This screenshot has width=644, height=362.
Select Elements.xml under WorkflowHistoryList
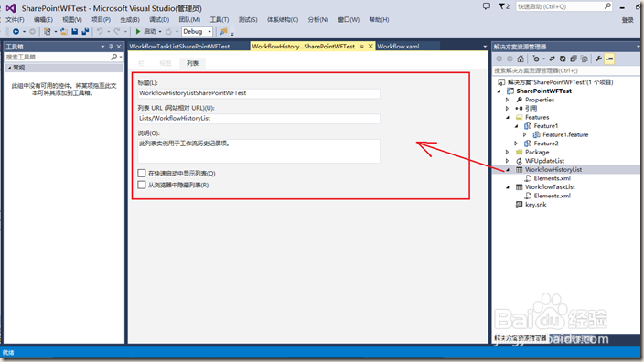pos(552,178)
